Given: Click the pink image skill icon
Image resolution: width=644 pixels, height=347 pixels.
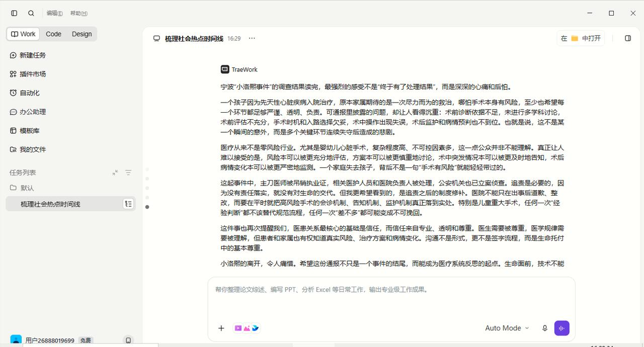Looking at the screenshot, I should tap(247, 328).
